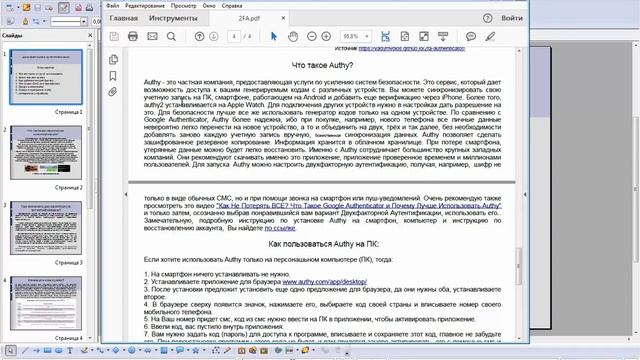
Task: Open the attachments paperclip panel
Action: point(113,91)
